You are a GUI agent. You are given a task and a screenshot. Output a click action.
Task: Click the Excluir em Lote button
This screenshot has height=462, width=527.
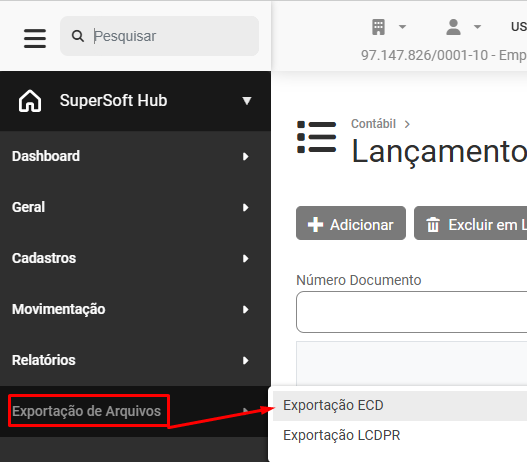[471, 223]
